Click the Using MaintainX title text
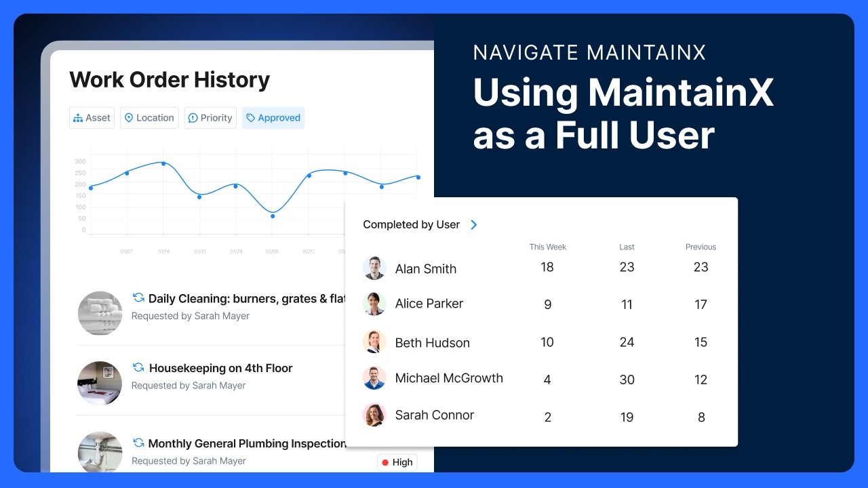The image size is (868, 488). 623,113
